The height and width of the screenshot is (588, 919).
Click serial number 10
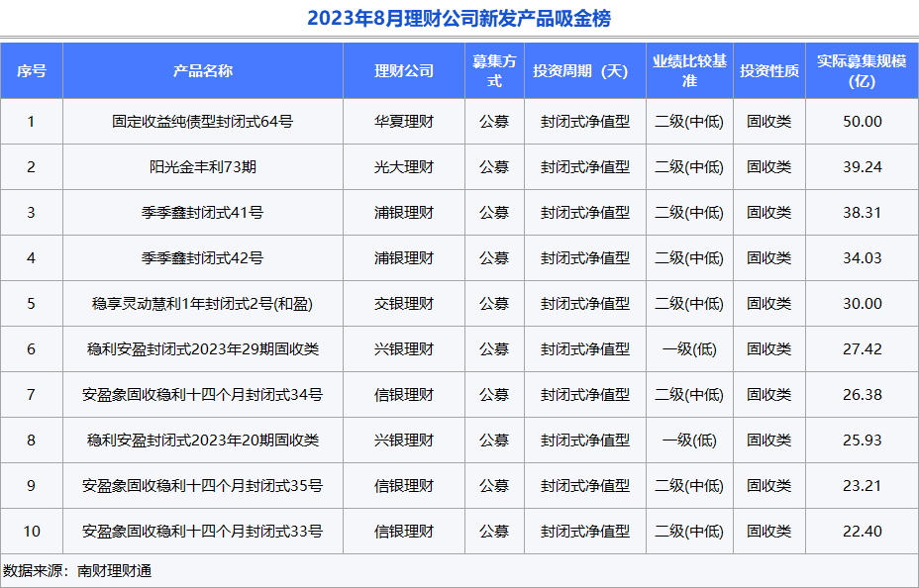click(31, 532)
